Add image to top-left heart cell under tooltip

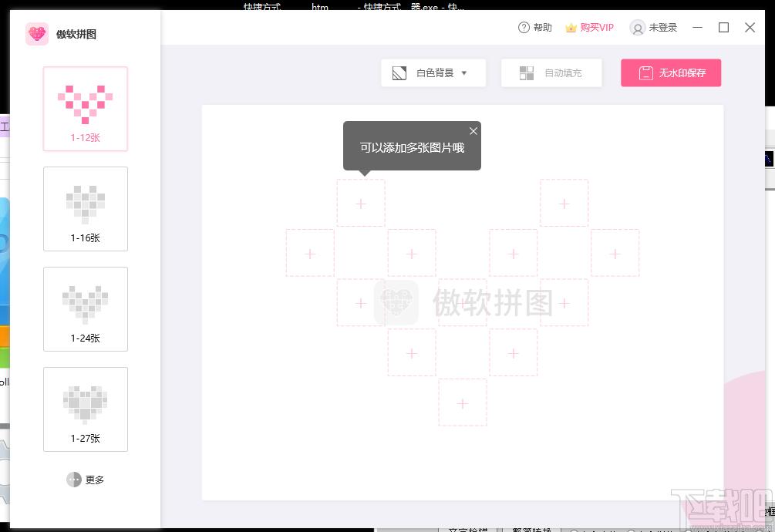[x=361, y=204]
